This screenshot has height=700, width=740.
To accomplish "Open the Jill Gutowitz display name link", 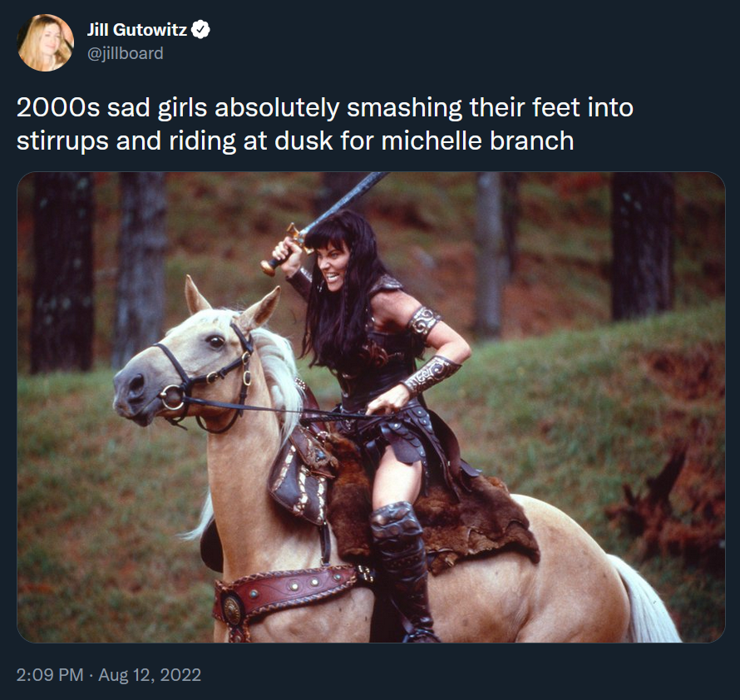I will [137, 30].
